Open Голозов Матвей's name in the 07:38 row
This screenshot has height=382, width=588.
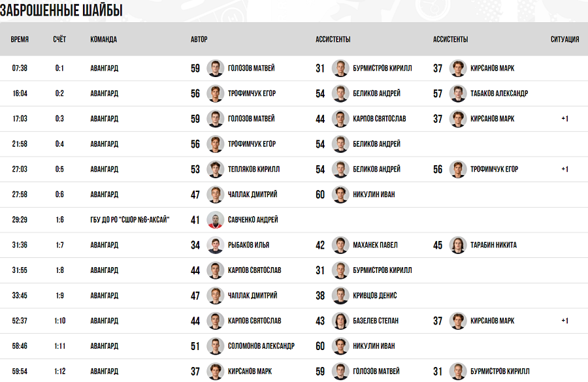pos(251,69)
